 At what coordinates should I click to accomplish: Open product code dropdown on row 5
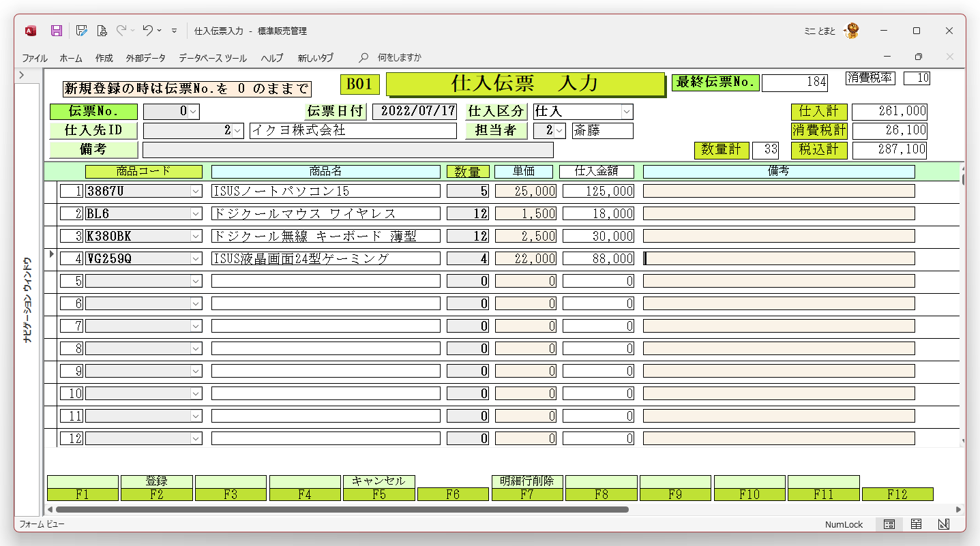pyautogui.click(x=196, y=281)
